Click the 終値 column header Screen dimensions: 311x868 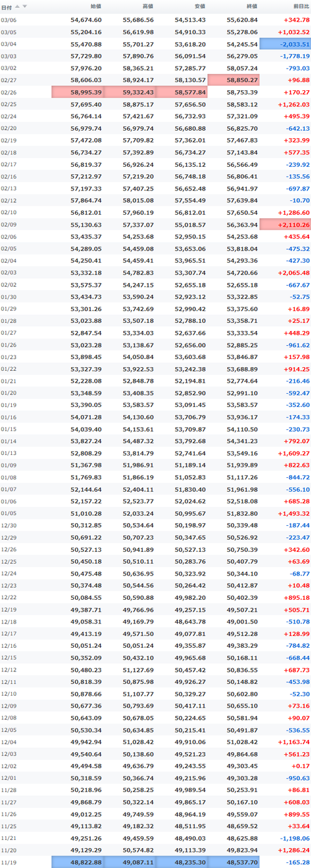click(251, 6)
